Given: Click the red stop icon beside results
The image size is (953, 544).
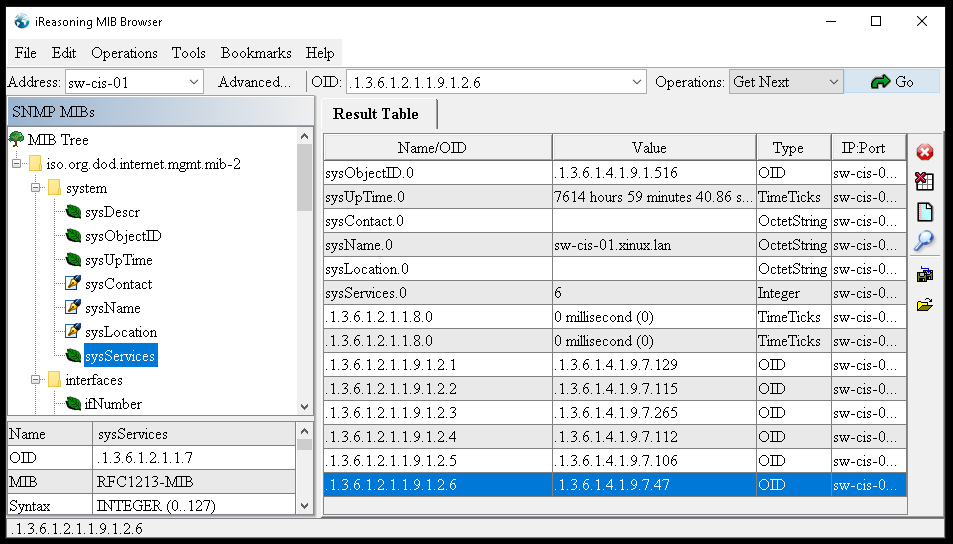Looking at the screenshot, I should coord(925,152).
